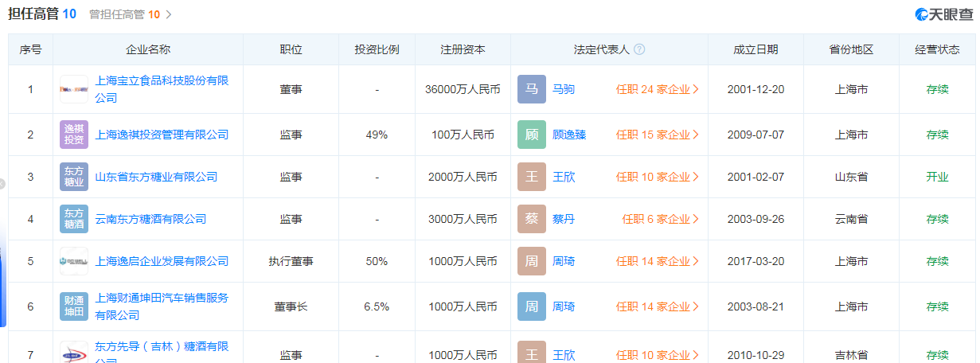980x363 pixels.
Task: Click the 执行董事 position cell
Action: click(x=291, y=261)
